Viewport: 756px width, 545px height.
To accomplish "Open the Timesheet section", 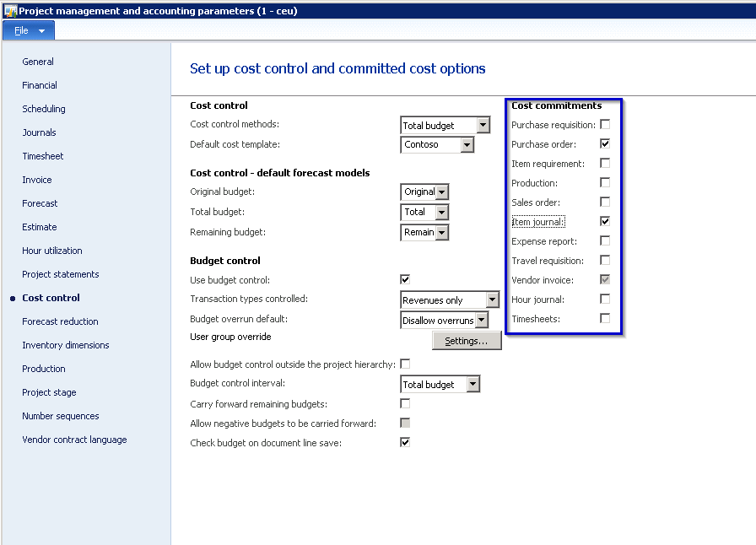I will (43, 156).
